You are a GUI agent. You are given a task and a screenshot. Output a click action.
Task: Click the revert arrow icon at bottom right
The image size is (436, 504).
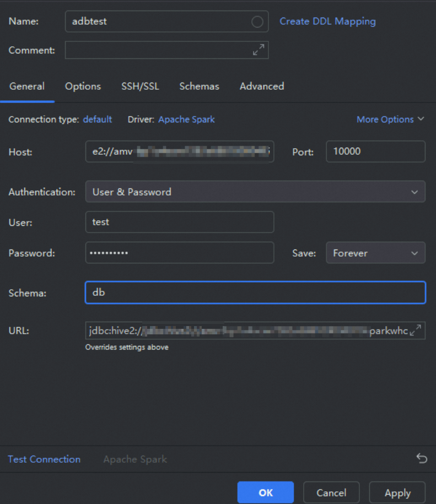click(x=422, y=458)
